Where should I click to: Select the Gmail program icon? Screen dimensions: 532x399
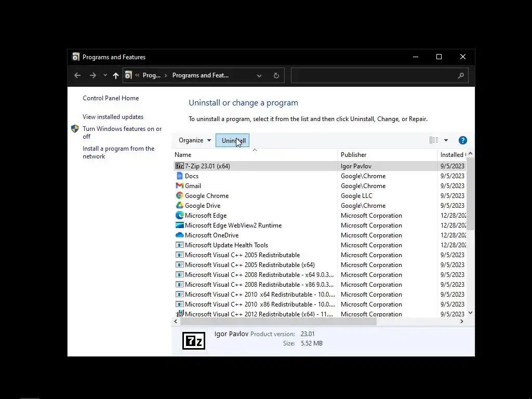[x=180, y=185]
